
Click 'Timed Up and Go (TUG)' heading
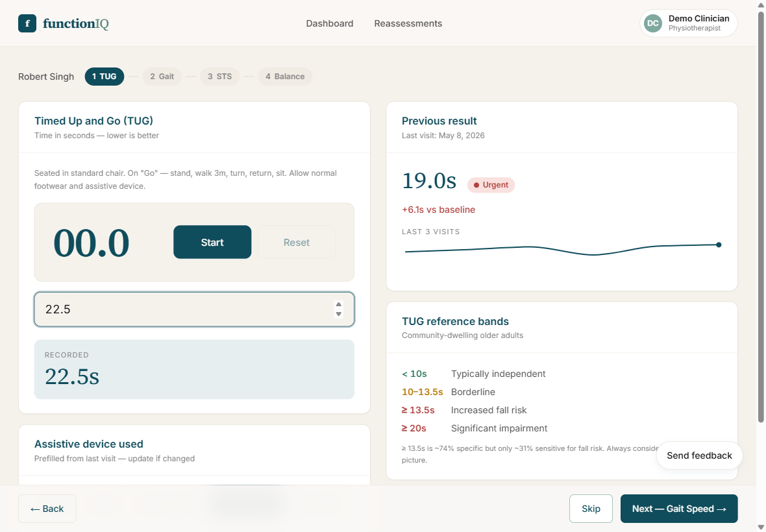point(93,121)
